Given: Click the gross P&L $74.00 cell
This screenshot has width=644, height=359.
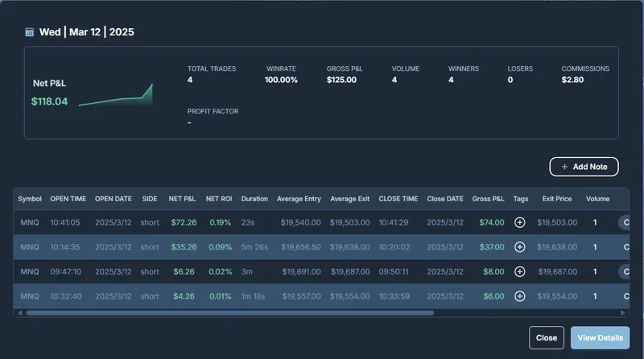Looking at the screenshot, I should click(x=492, y=222).
